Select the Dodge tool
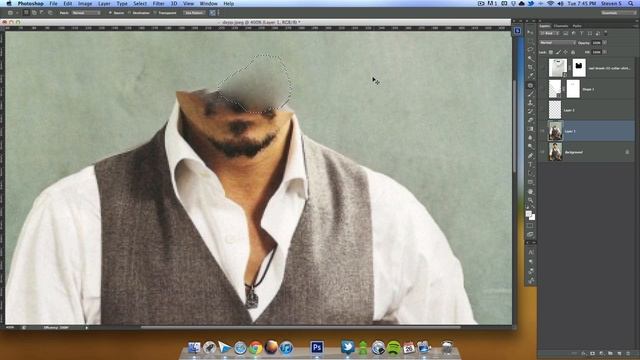This screenshot has width=640, height=360. [x=530, y=147]
